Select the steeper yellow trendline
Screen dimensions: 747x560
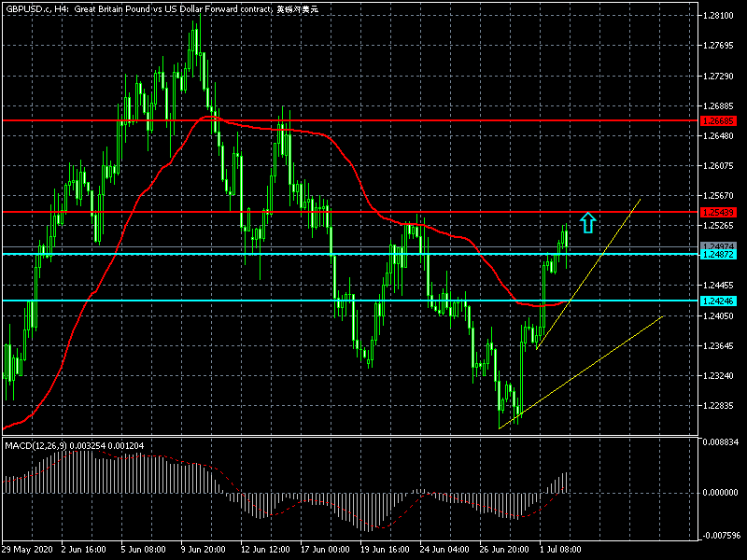588,274
